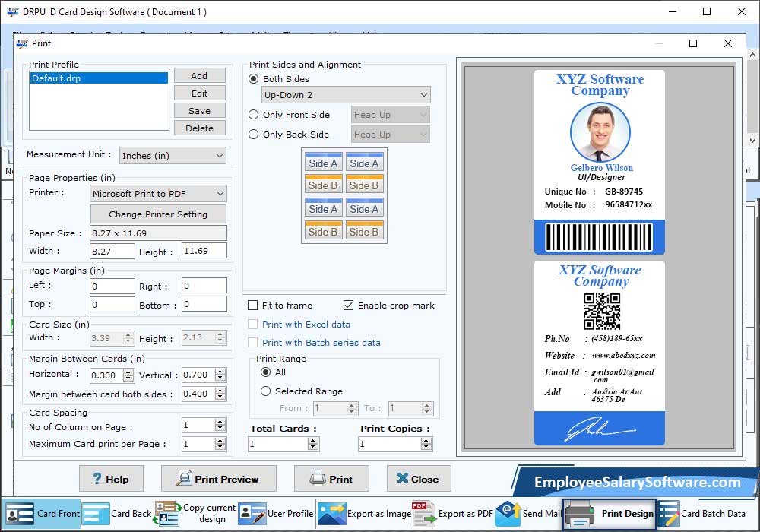The image size is (760, 532).
Task: Click the back card preview image
Action: click(600, 353)
